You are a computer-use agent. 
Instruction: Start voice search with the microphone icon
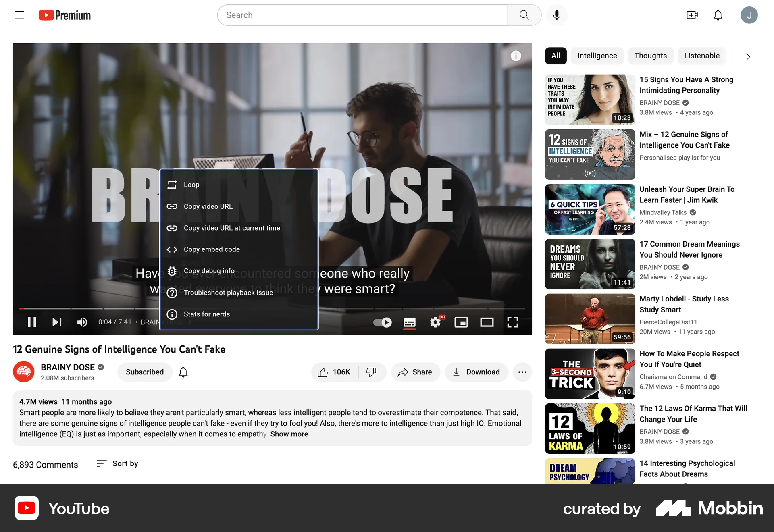click(x=556, y=15)
